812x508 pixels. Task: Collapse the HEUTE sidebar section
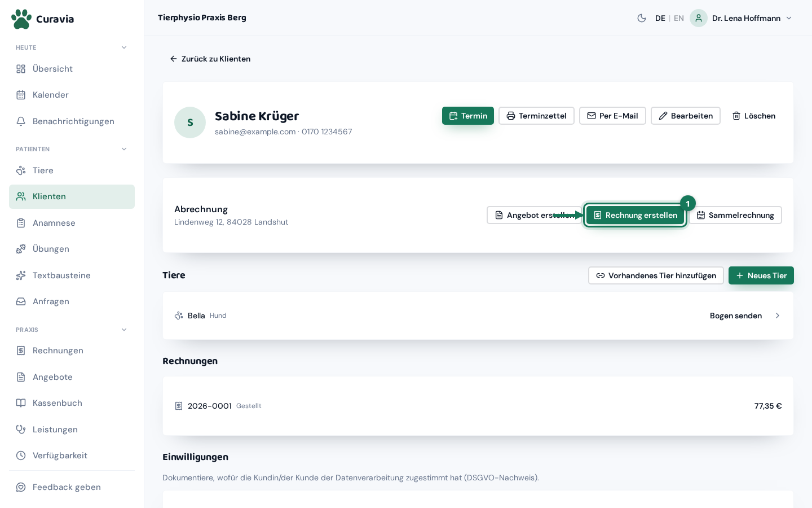(124, 47)
